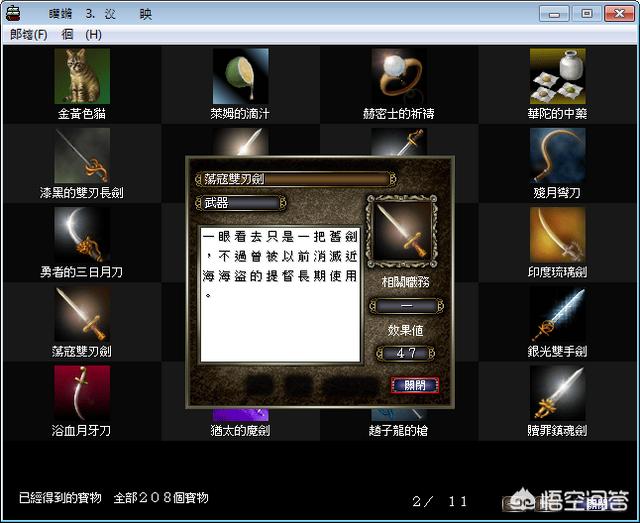Image resolution: width=640 pixels, height=523 pixels.
Task: Select the 華陀的中藥 medicine icon
Action: [558, 76]
